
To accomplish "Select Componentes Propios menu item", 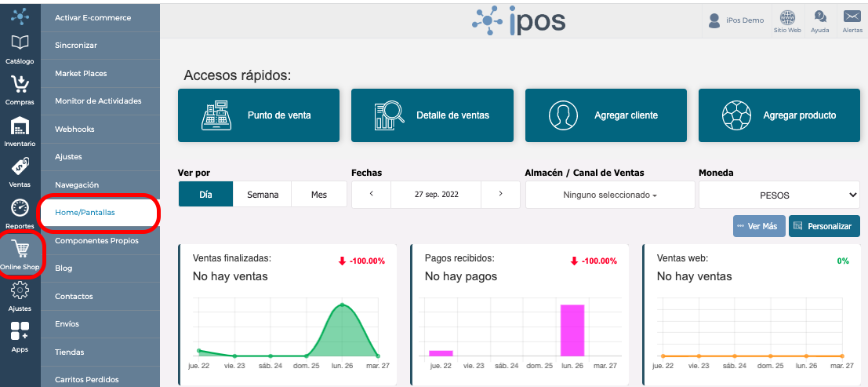I will (100, 241).
